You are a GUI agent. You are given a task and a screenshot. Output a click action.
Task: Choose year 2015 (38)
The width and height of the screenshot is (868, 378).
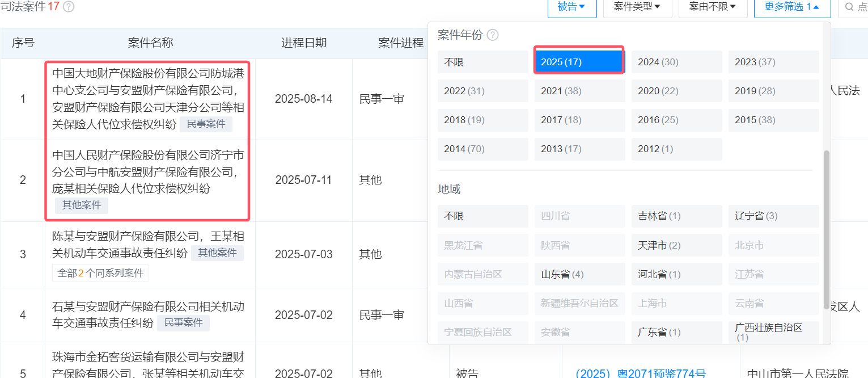click(774, 120)
